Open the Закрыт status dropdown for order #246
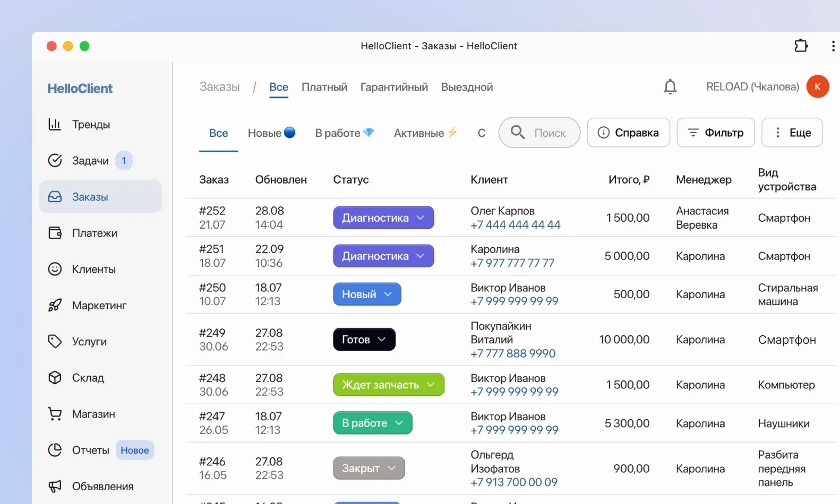 (x=369, y=468)
